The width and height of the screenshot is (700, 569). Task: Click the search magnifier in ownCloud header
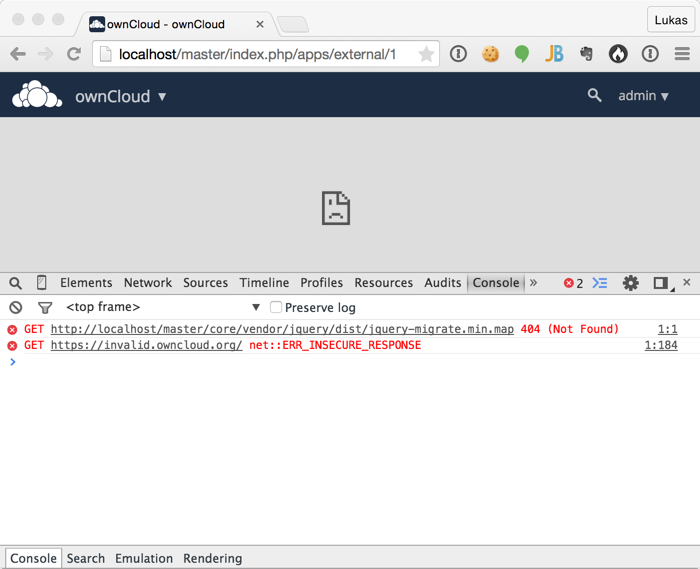pyautogui.click(x=594, y=96)
